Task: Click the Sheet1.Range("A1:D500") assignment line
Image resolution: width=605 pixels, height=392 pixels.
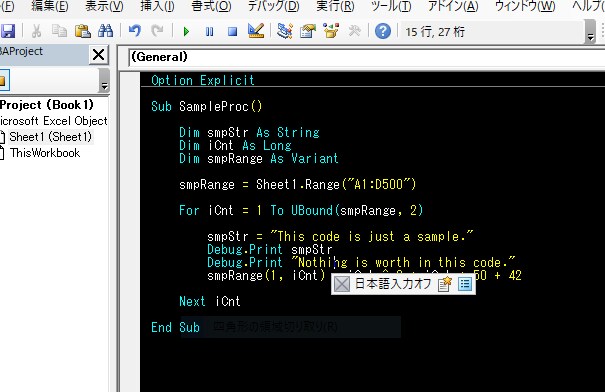Action: coord(297,184)
